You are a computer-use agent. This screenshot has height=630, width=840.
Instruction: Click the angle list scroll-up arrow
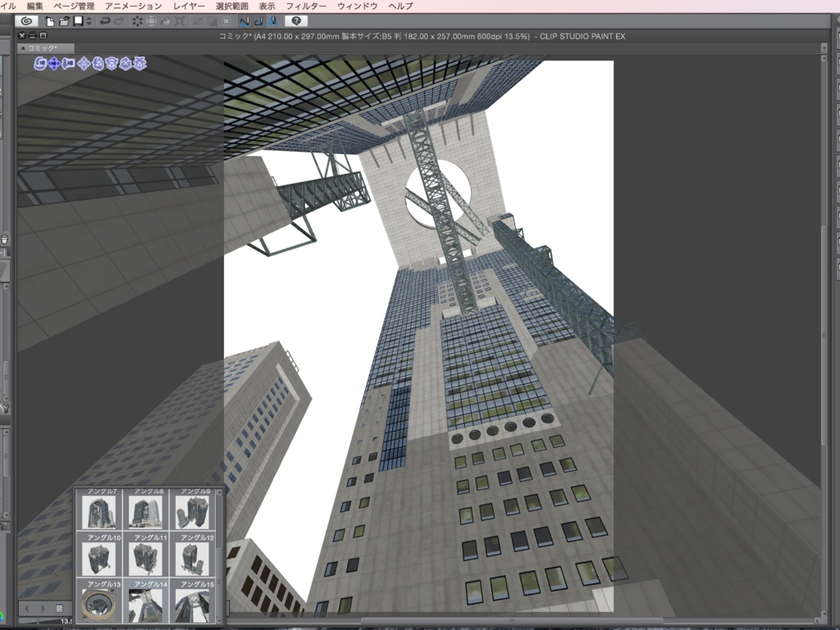pos(218,492)
